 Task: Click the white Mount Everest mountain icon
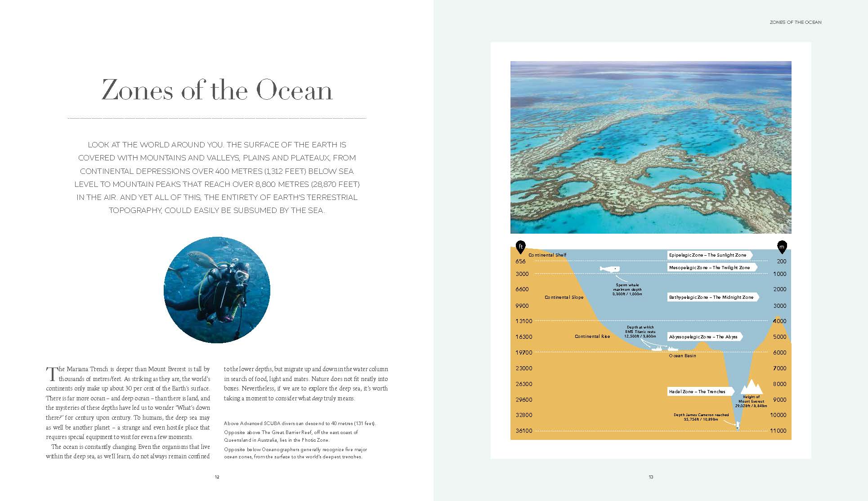click(x=751, y=387)
